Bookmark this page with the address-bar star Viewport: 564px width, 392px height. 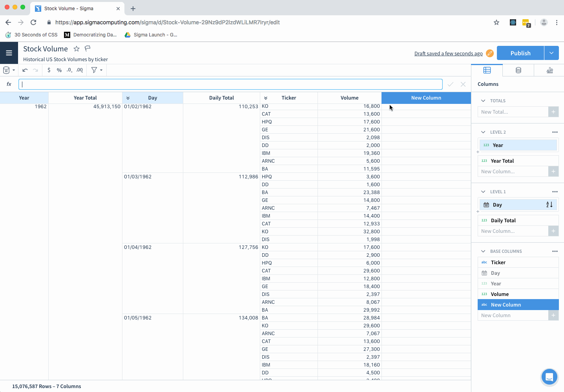point(496,22)
